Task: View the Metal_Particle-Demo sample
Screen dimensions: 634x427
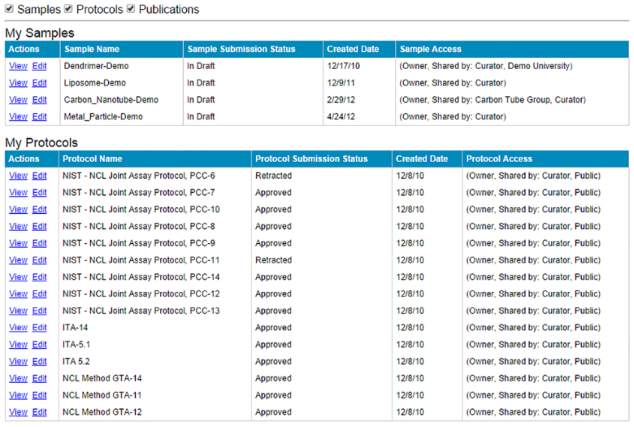Action: (17, 117)
